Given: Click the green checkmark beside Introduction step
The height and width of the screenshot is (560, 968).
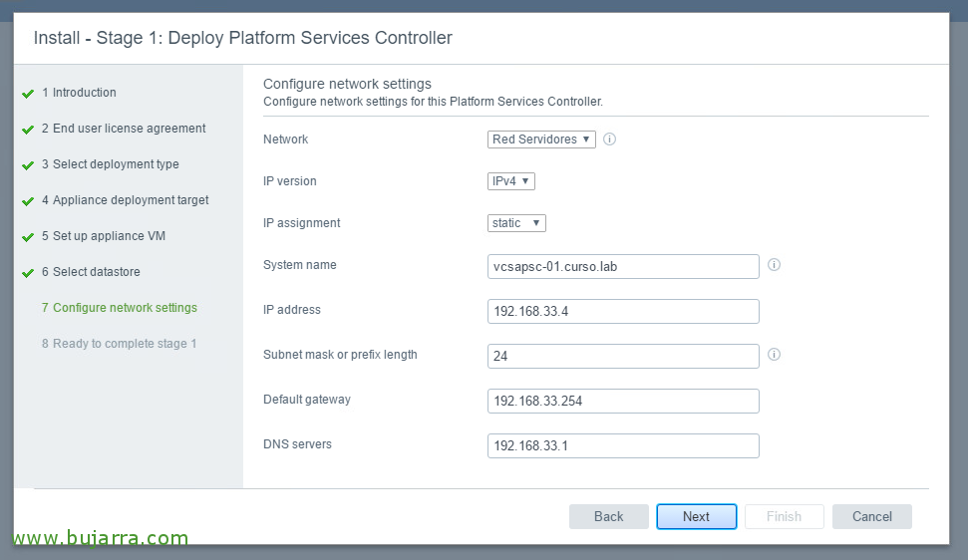Looking at the screenshot, I should click(28, 94).
